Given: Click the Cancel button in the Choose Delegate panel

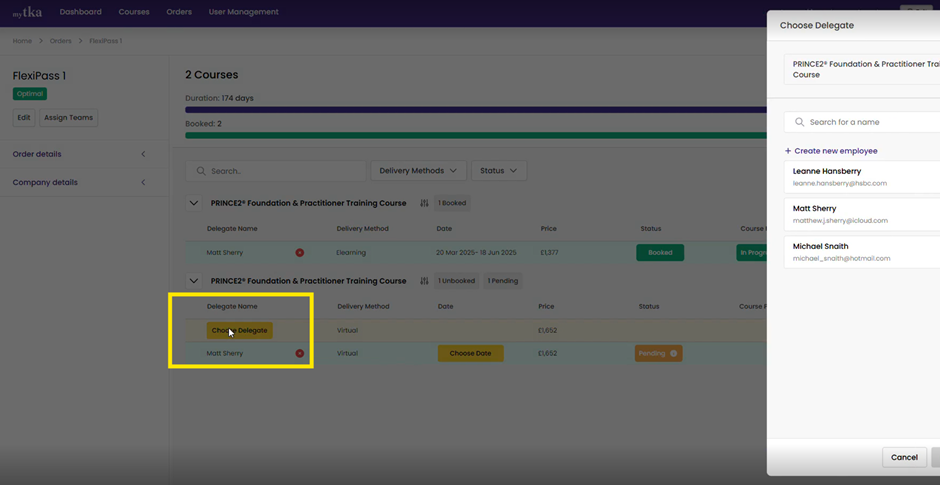Looking at the screenshot, I should [904, 457].
